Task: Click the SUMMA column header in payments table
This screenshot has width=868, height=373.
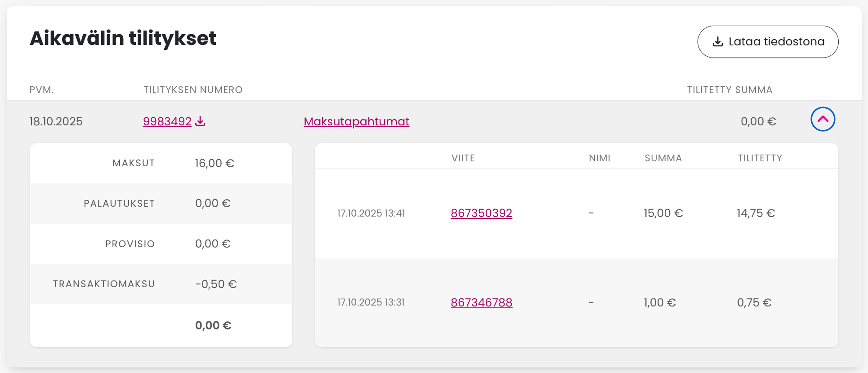Action: point(663,158)
